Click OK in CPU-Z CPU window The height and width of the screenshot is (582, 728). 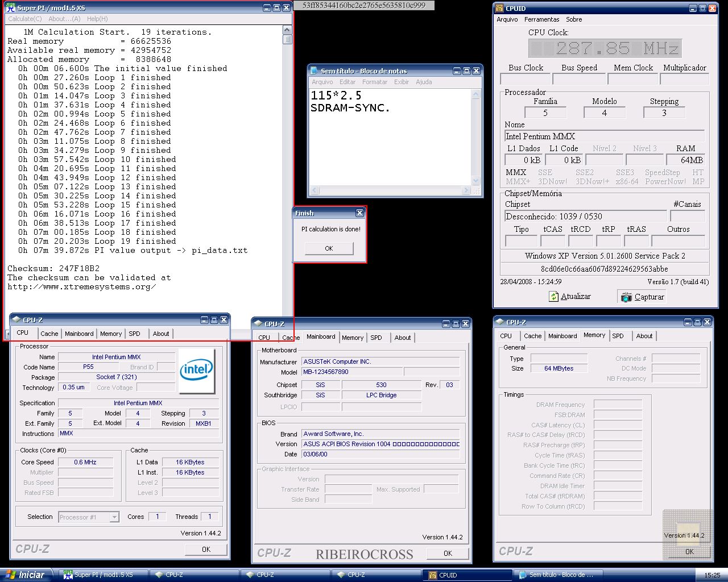[206, 549]
